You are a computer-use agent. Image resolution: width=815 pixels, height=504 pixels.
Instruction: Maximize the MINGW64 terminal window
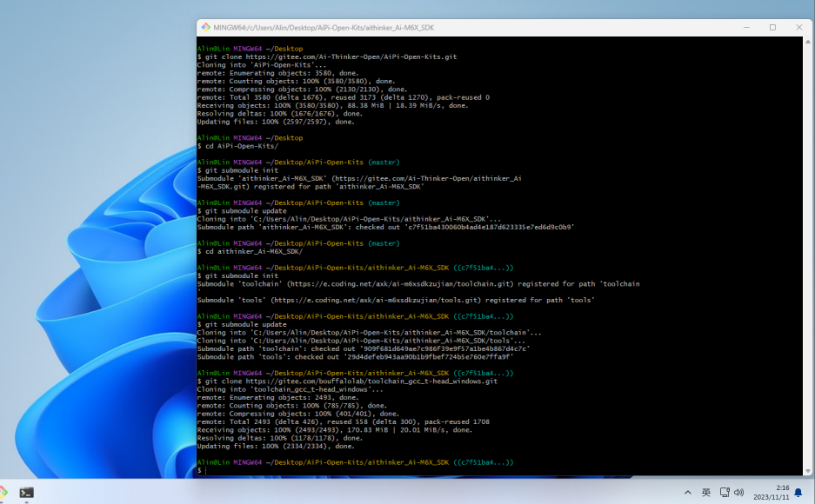click(x=773, y=28)
